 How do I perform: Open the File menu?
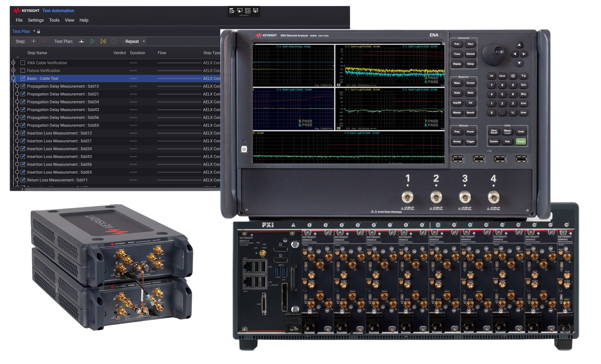[x=19, y=20]
